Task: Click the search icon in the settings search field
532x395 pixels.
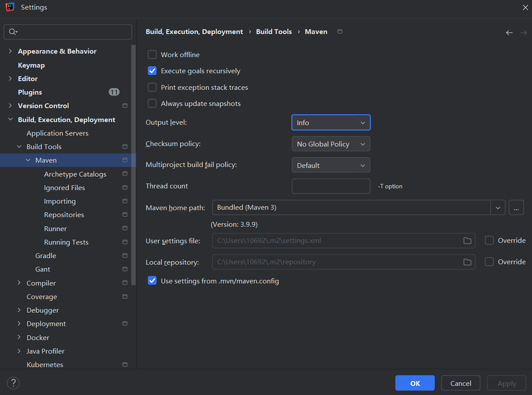Action: 13,32
